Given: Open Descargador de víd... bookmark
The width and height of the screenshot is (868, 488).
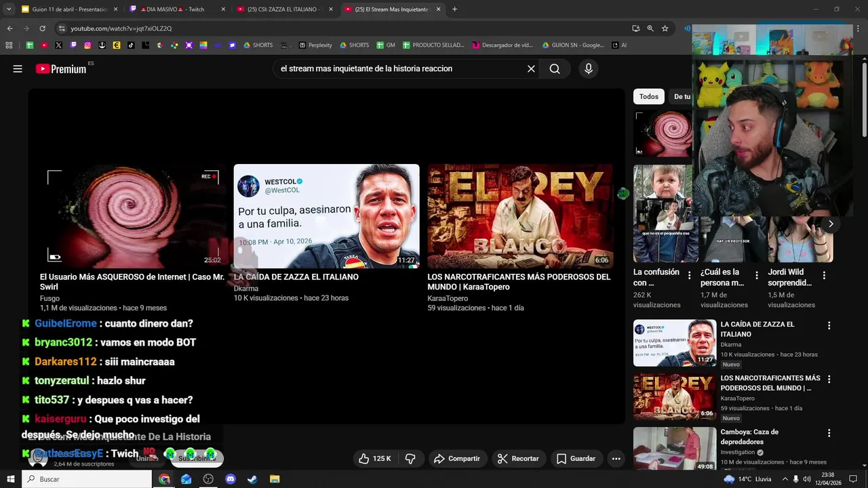Looking at the screenshot, I should pyautogui.click(x=503, y=45).
